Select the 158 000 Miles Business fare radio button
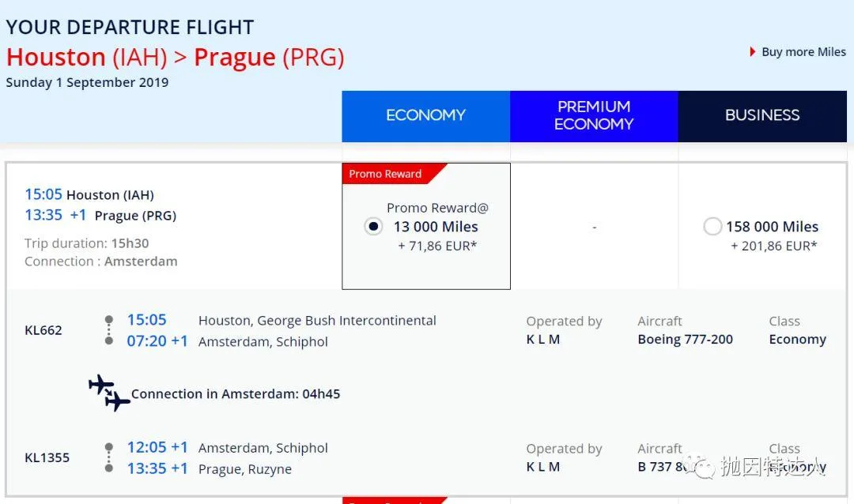 pos(712,227)
